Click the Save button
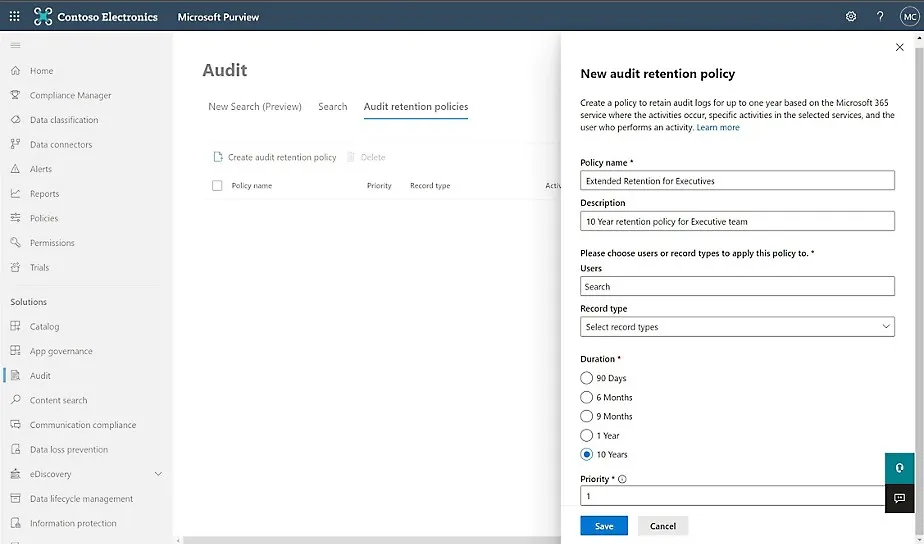This screenshot has height=544, width=924. point(604,526)
